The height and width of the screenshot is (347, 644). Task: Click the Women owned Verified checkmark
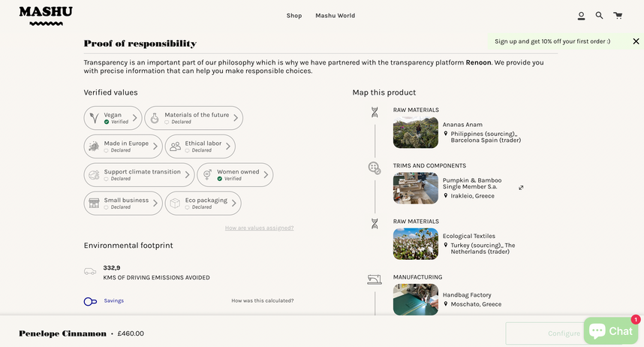point(220,179)
